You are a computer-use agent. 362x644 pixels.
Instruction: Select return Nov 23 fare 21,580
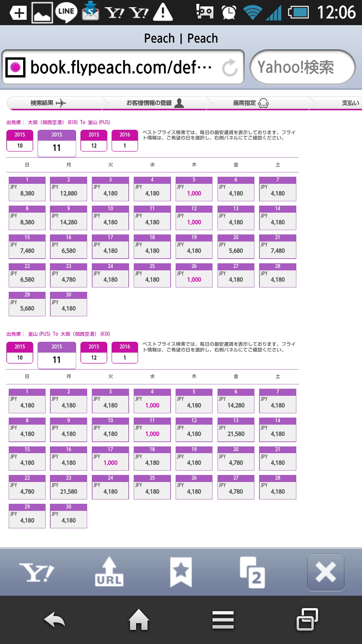tap(68, 487)
